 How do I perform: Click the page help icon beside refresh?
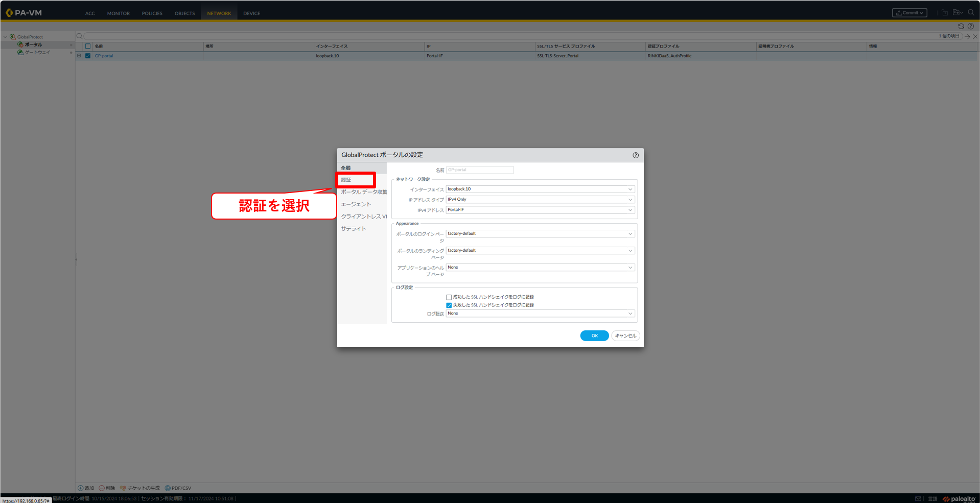point(971,26)
